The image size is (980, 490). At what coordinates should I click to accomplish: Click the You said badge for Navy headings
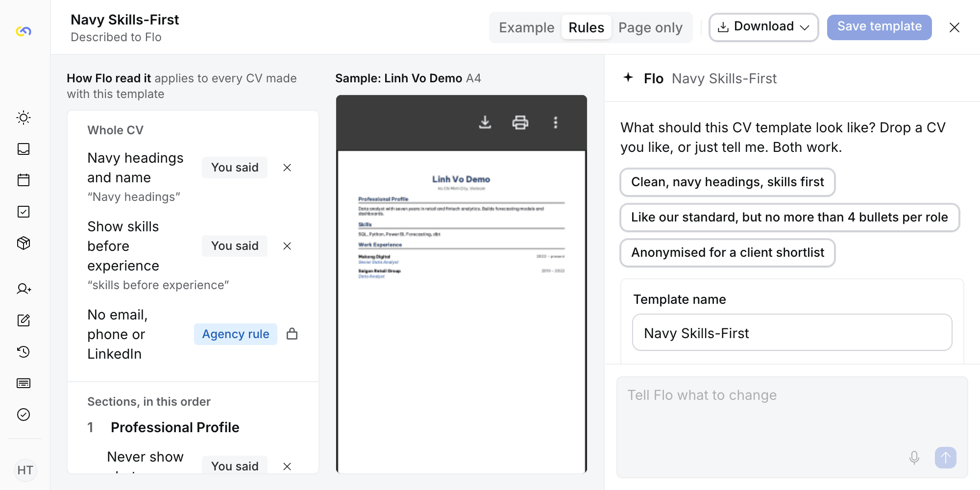(235, 168)
